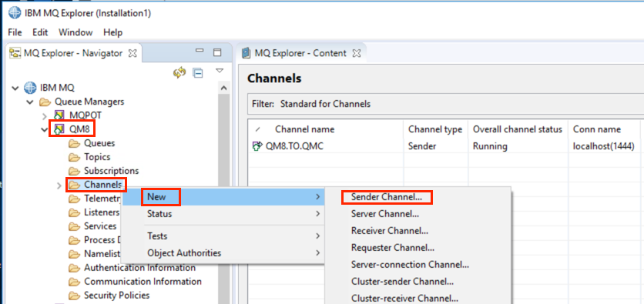Select Authentication Information tree item
Image resolution: width=644 pixels, height=304 pixels.
(x=139, y=268)
